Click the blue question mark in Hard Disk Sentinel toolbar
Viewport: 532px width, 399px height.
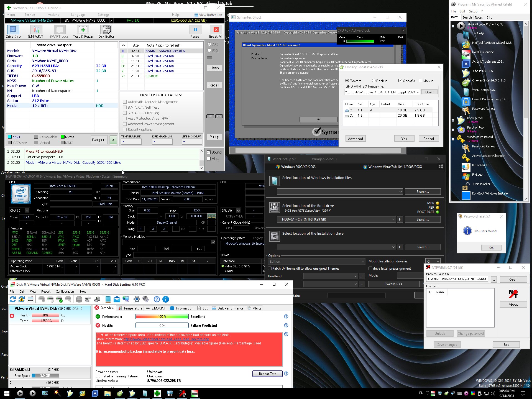tap(157, 299)
